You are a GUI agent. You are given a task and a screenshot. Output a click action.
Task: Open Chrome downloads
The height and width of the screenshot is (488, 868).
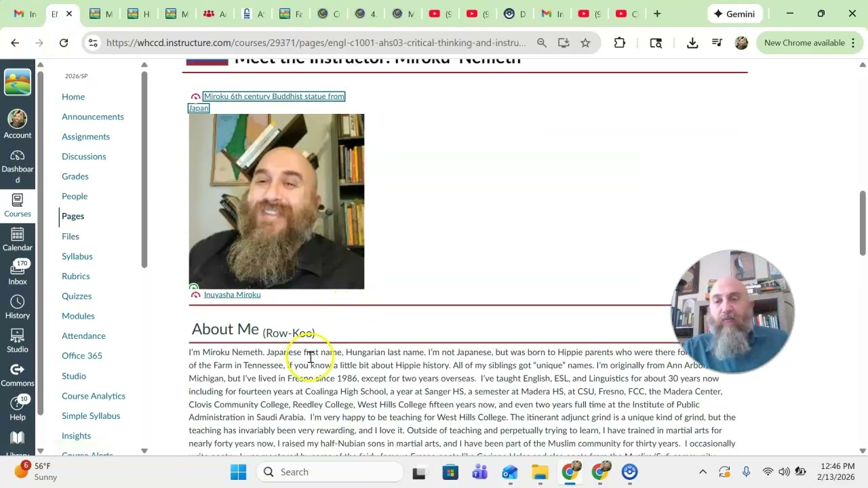(x=692, y=43)
